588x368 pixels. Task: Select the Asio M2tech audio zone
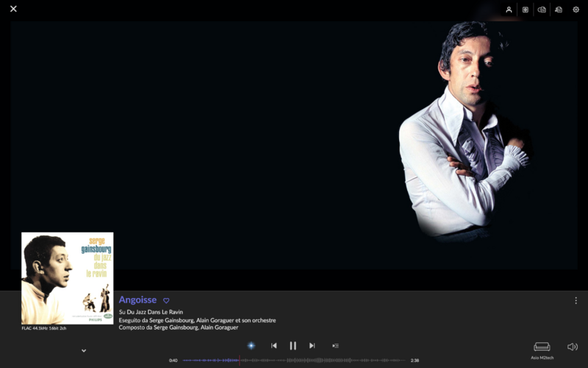point(542,349)
